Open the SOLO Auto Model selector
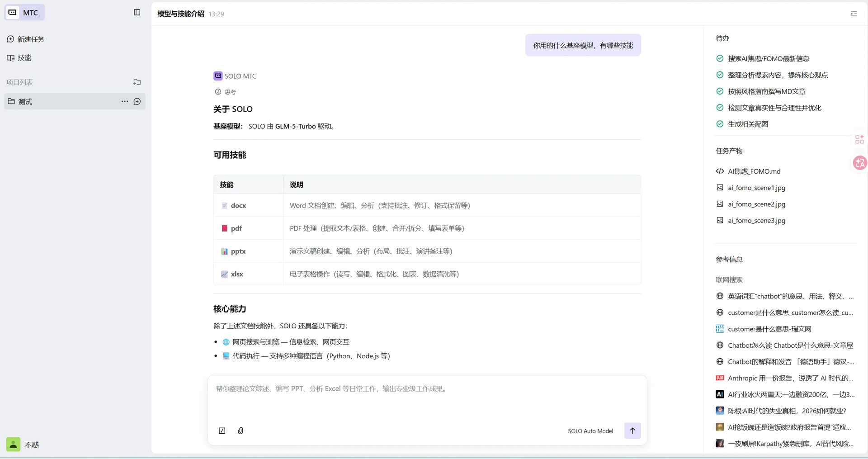Image resolution: width=868 pixels, height=459 pixels. 590,431
